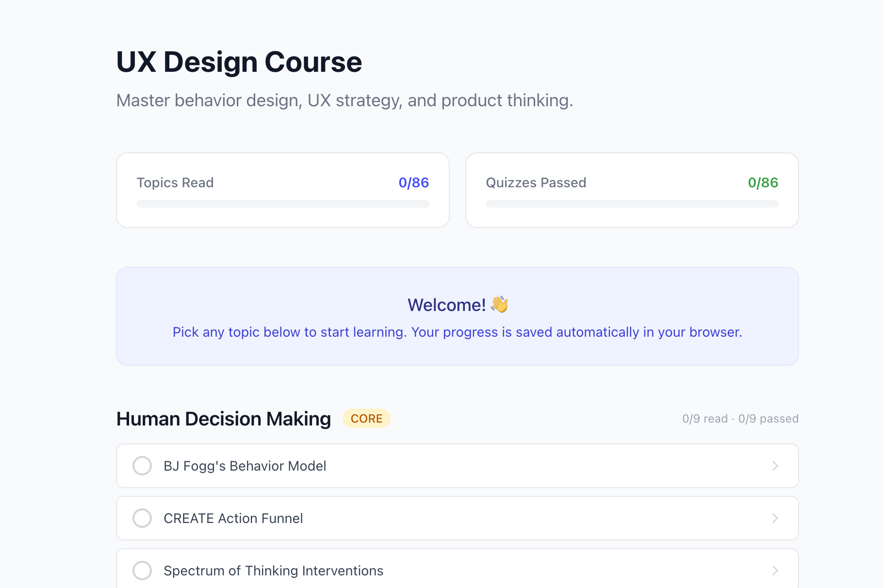Click the Human Decision Making section heading
Viewport: 884px width, 588px height.
[x=224, y=419]
